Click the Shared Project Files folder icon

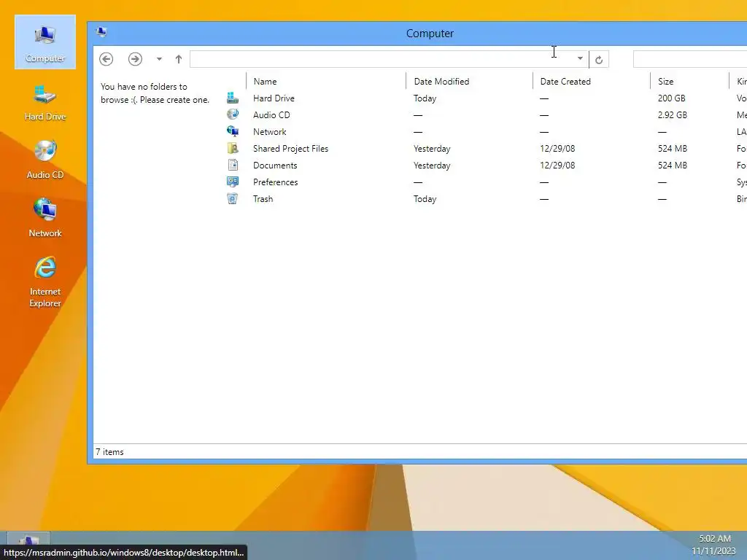(233, 148)
